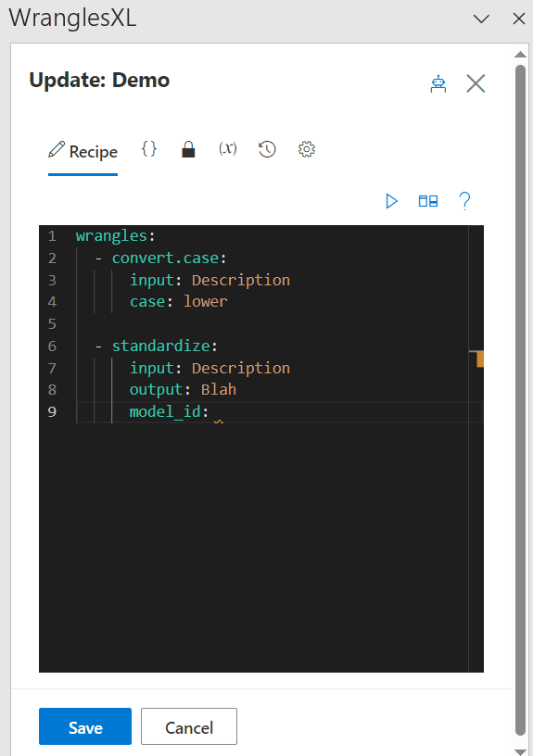Open the (x) variables tab
Image resolution: width=533 pixels, height=756 pixels.
tap(228, 148)
